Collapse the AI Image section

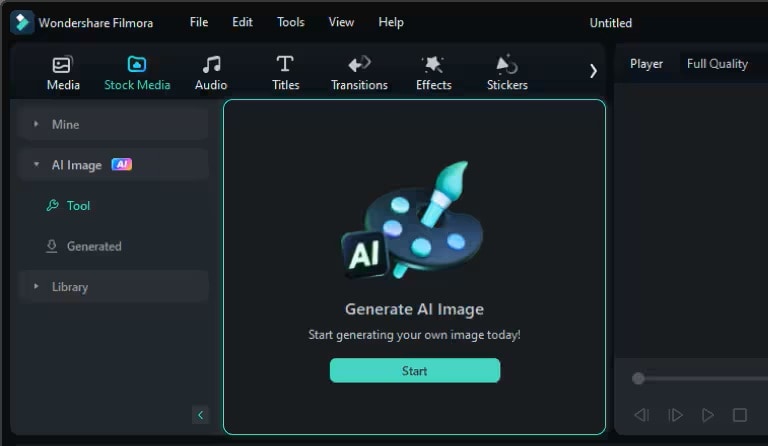pos(116,165)
